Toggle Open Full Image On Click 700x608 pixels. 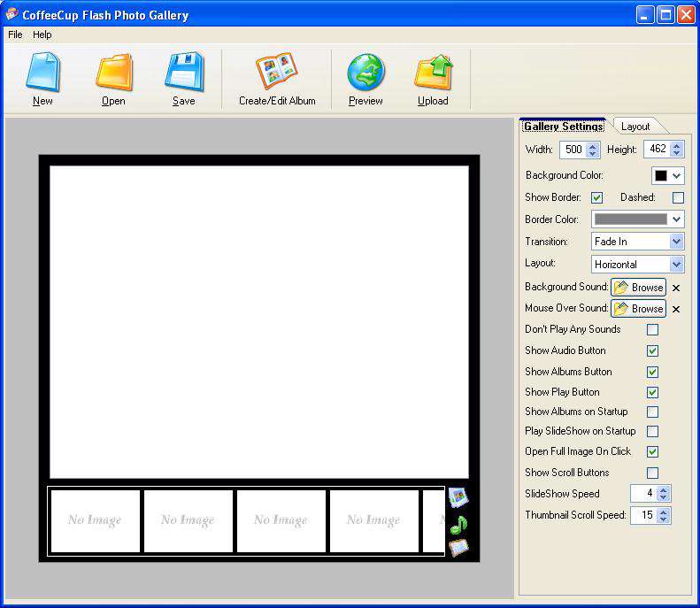point(653,451)
